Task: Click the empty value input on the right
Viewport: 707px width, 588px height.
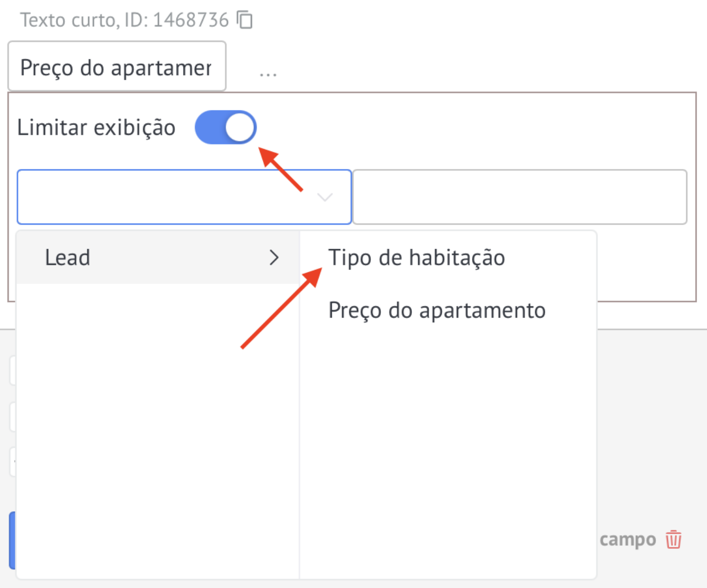Action: point(520,197)
